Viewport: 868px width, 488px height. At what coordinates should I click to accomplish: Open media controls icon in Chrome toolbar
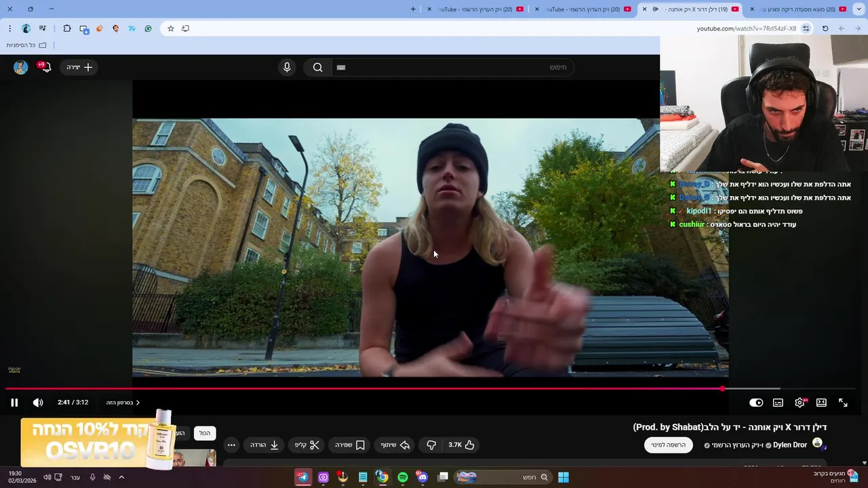pos(43,28)
